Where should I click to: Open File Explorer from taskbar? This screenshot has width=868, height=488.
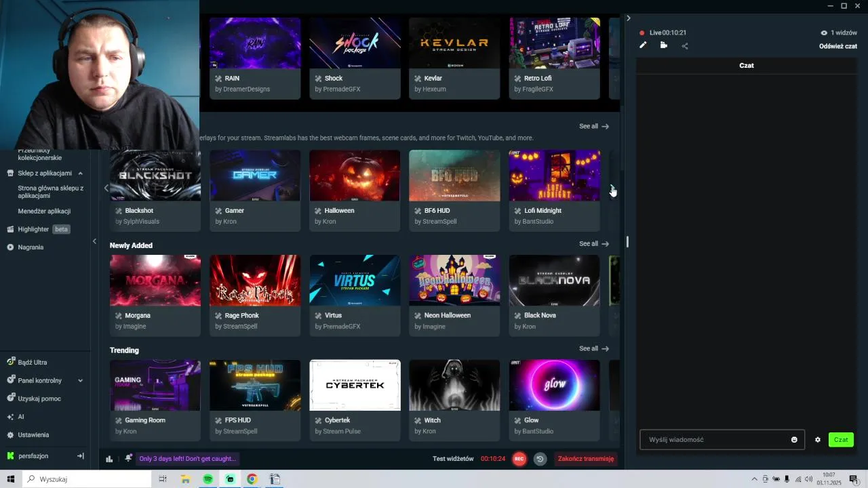pyautogui.click(x=185, y=479)
